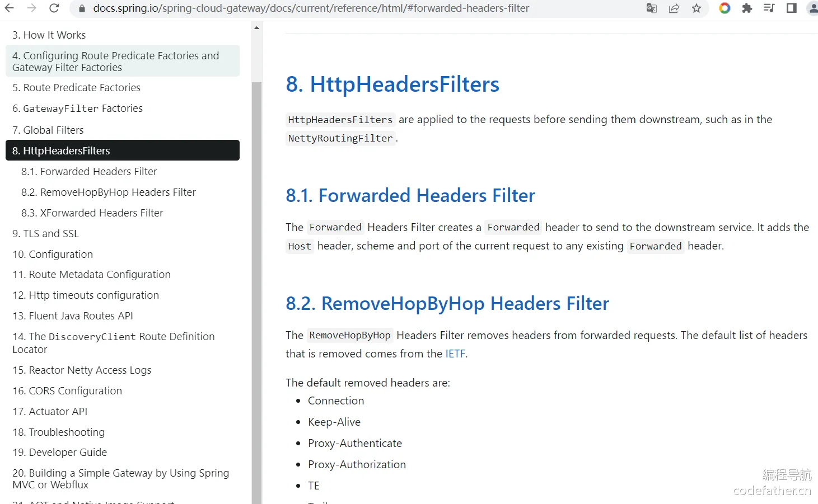Open '10. Configuration' in the sidebar
The width and height of the screenshot is (818, 504).
(x=53, y=255)
